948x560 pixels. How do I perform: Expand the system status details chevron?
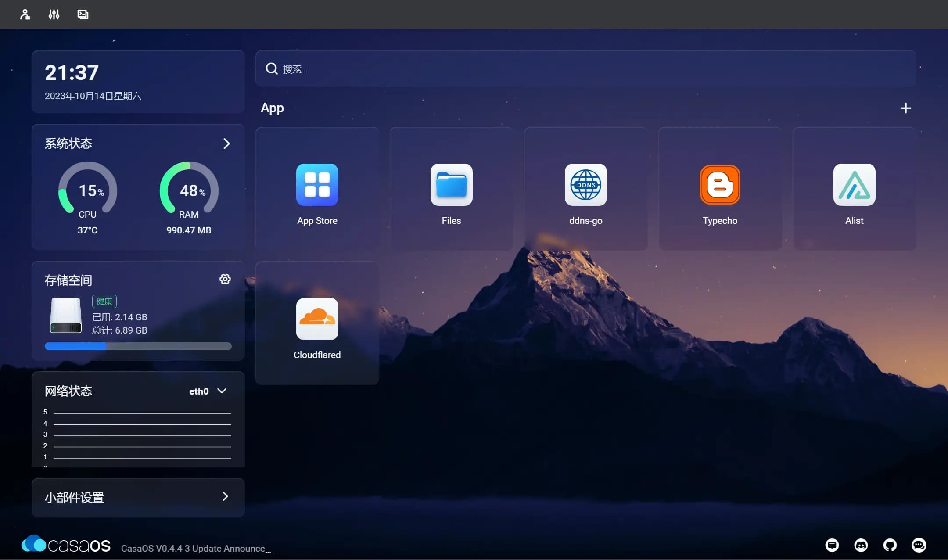(x=226, y=144)
